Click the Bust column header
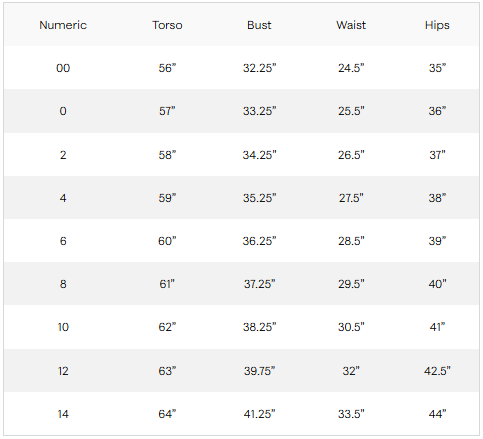The width and height of the screenshot is (483, 439). click(x=259, y=25)
